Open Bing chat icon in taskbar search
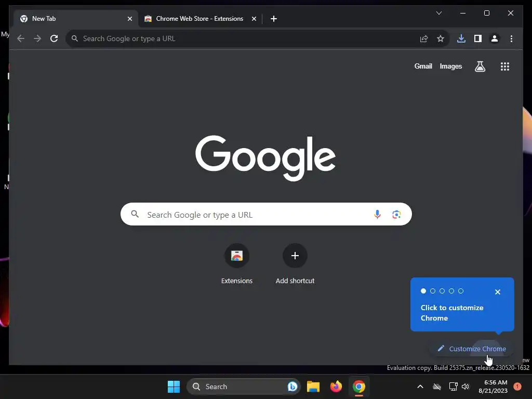This screenshot has height=399, width=532. pyautogui.click(x=292, y=387)
